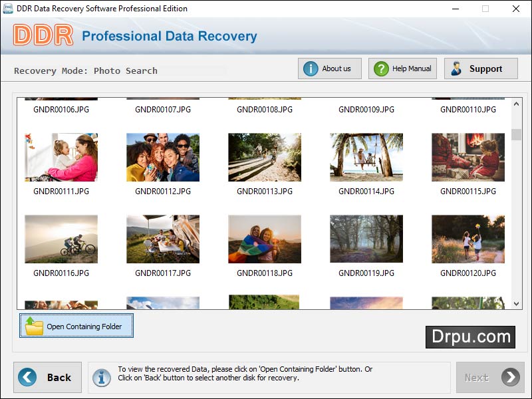
Task: Click the file name GNDR00114.JPG
Action: (x=366, y=192)
